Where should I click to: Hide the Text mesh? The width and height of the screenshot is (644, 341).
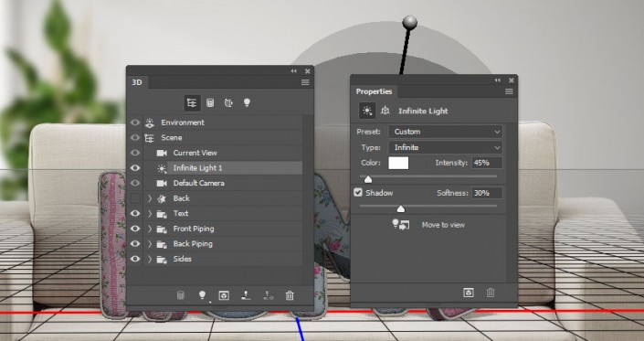point(135,214)
